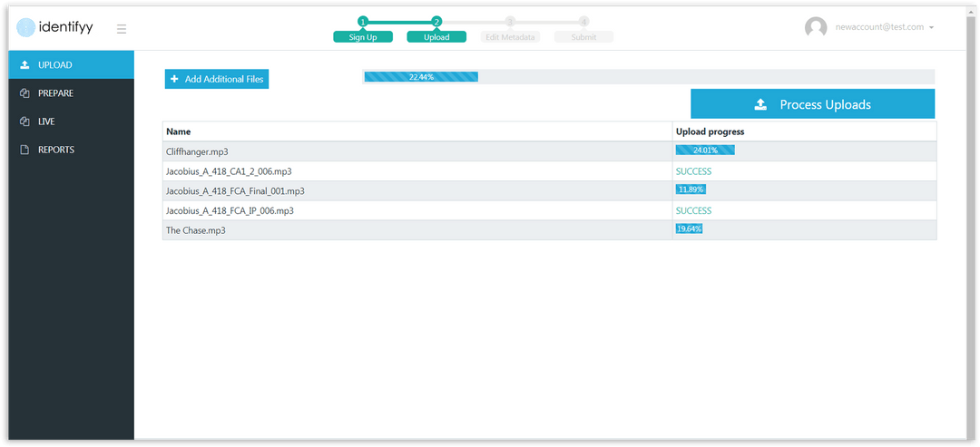
Task: Click the Add Additional Files button
Action: click(x=217, y=79)
